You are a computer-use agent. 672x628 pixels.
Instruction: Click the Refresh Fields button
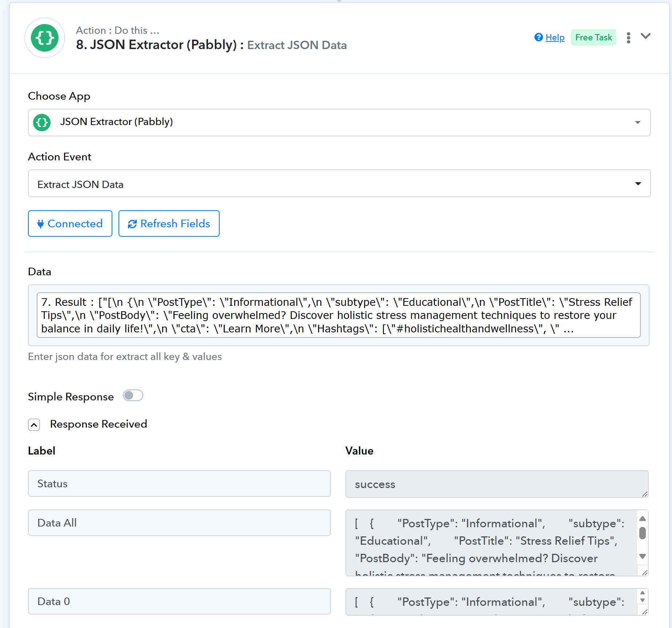click(169, 223)
